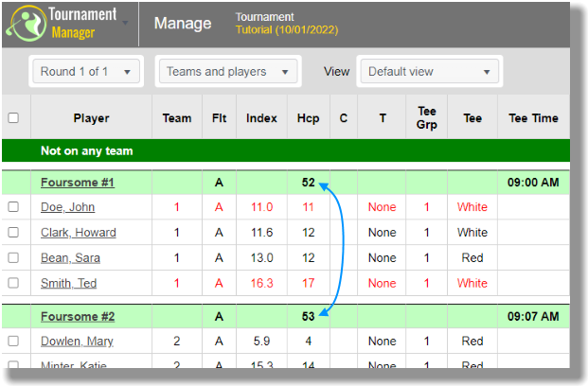
Task: Open the Teams and players dropdown
Action: (x=228, y=71)
